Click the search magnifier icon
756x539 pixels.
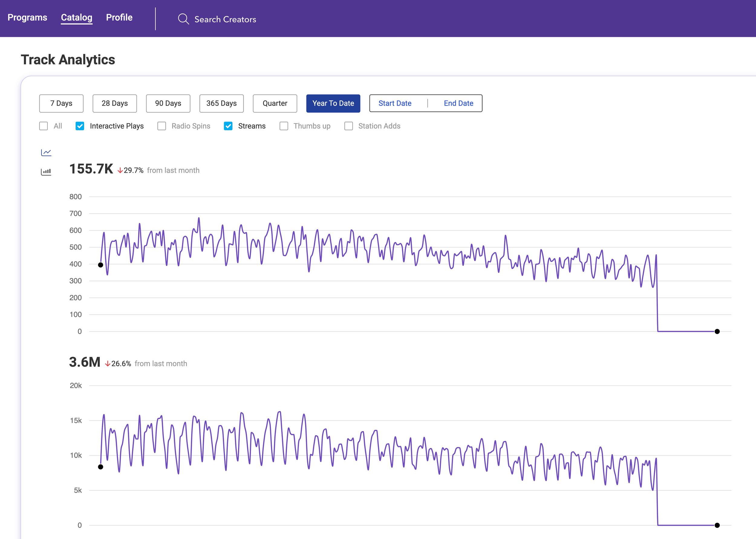pos(184,19)
